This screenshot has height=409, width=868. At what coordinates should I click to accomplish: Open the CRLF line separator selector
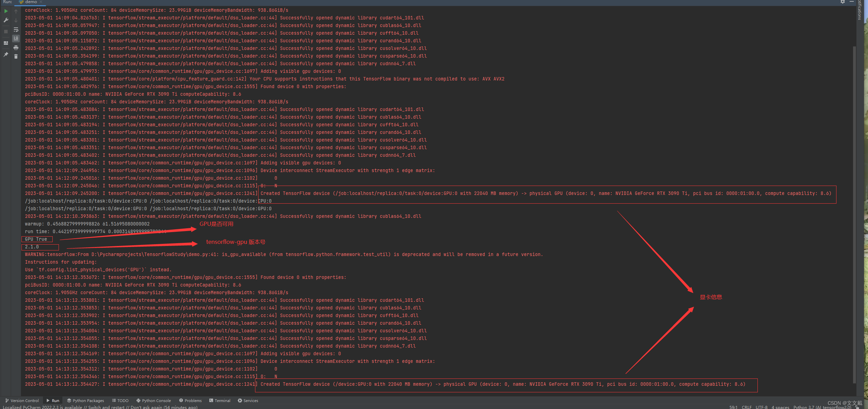click(746, 407)
